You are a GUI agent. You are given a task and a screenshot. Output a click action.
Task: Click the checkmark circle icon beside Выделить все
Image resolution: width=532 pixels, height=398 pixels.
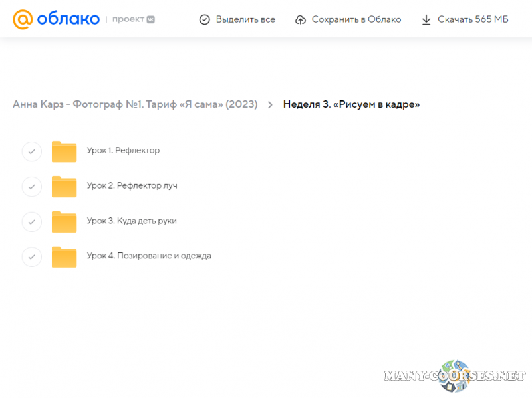pos(205,19)
